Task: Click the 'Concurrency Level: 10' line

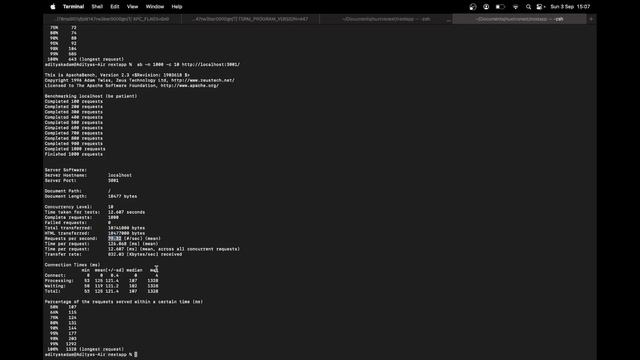Action: click(79, 207)
